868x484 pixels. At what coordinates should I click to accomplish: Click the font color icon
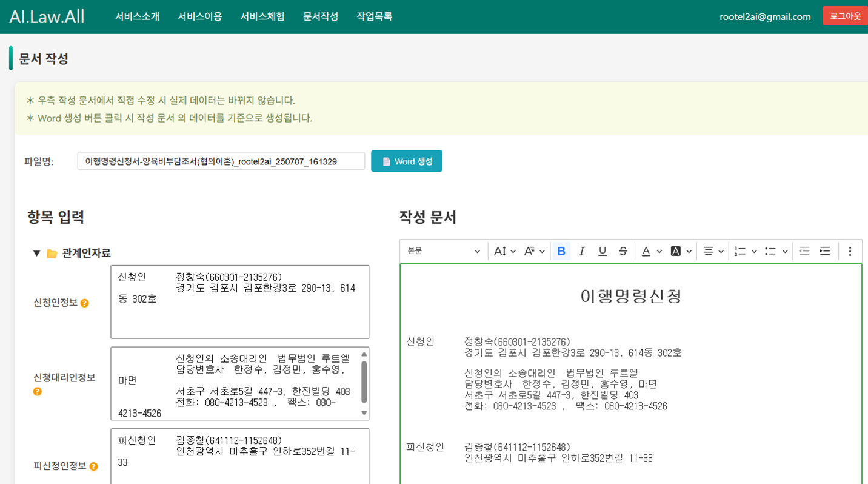click(x=646, y=251)
